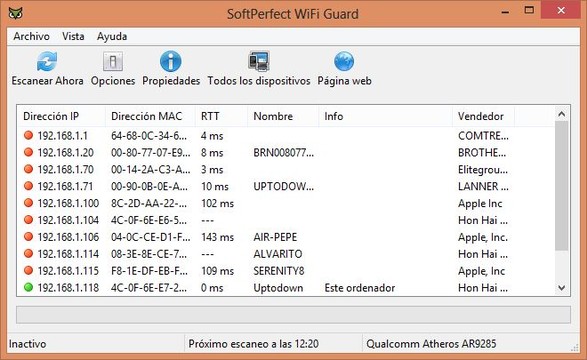Click the owl app icon in title bar
Viewport: 587px width, 360px height.
click(16, 14)
